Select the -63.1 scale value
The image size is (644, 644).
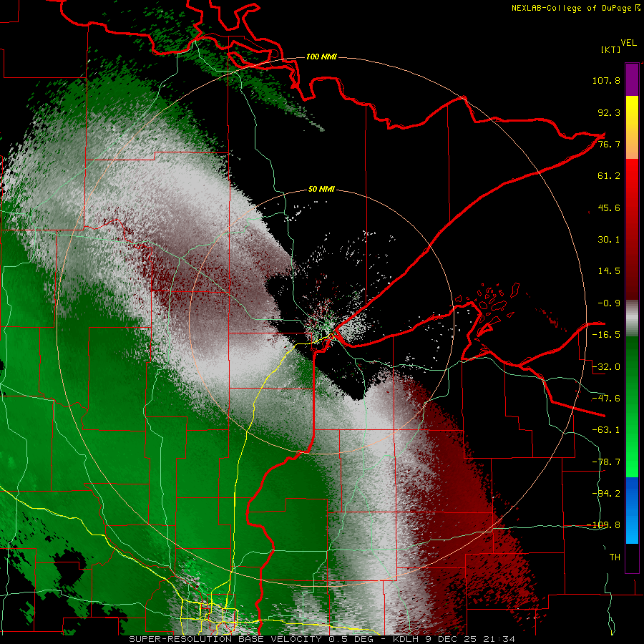(606, 430)
